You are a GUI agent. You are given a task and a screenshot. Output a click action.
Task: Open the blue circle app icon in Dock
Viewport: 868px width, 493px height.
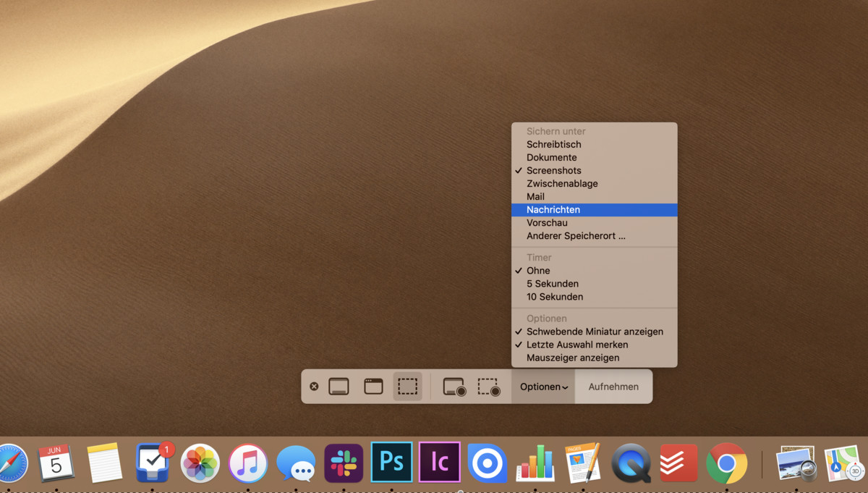488,463
